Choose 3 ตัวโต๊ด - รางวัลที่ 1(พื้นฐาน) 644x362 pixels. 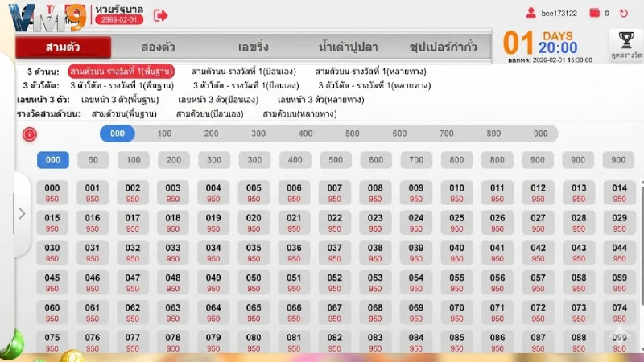coord(122,86)
